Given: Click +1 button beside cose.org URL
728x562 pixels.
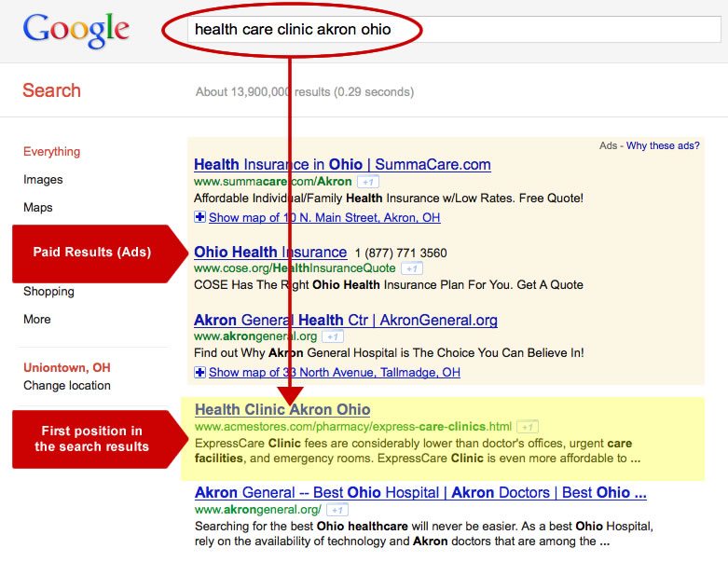Looking at the screenshot, I should click(x=412, y=268).
